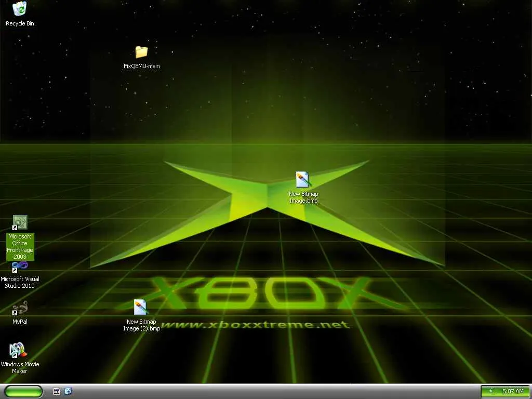Click the blue quick launch icon

click(x=68, y=391)
